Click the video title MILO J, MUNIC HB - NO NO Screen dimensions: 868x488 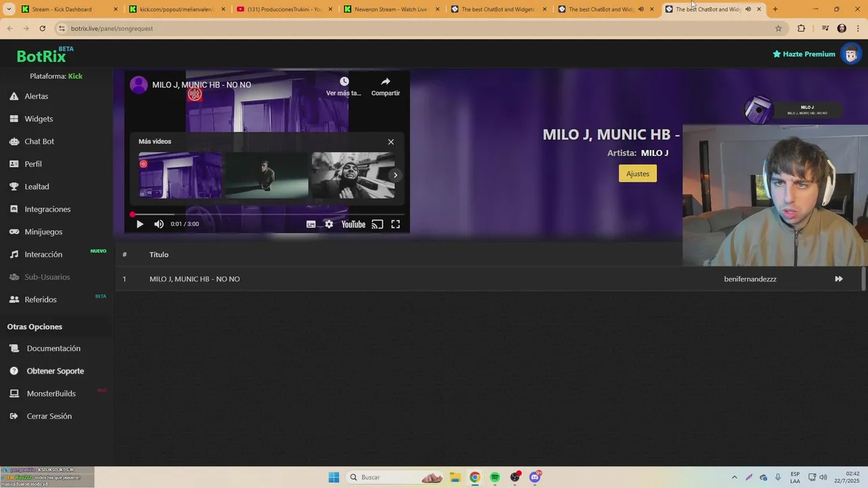tap(201, 85)
